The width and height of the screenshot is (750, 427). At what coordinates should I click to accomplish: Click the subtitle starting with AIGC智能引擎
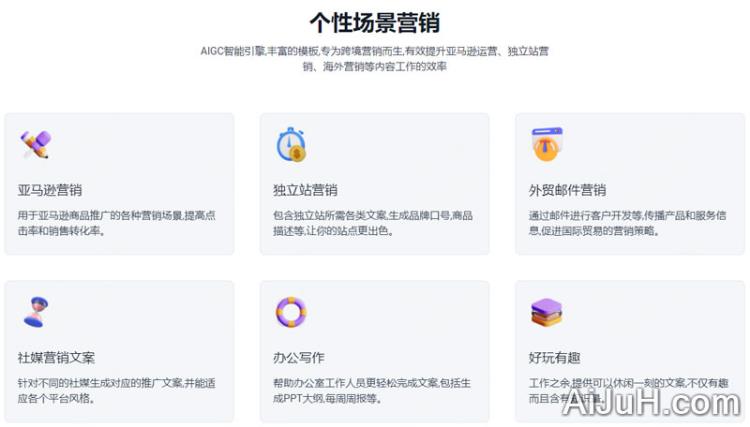[375, 58]
